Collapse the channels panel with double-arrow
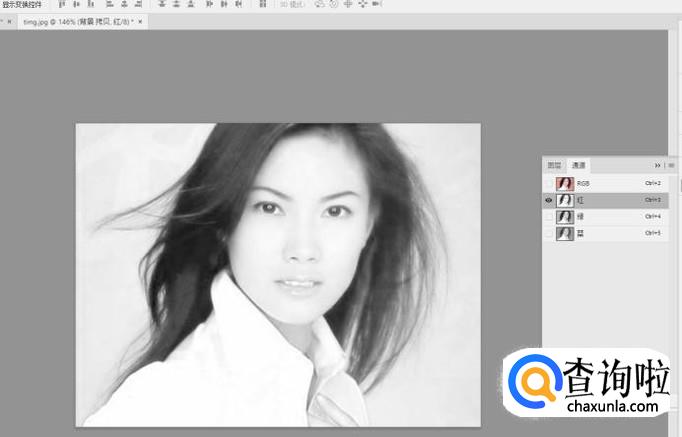This screenshot has height=437, width=682. tap(658, 165)
